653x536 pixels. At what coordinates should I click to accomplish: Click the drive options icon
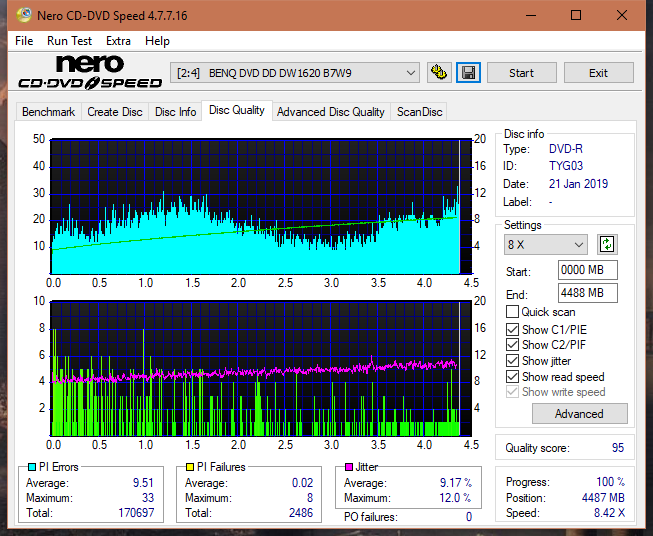pos(439,73)
